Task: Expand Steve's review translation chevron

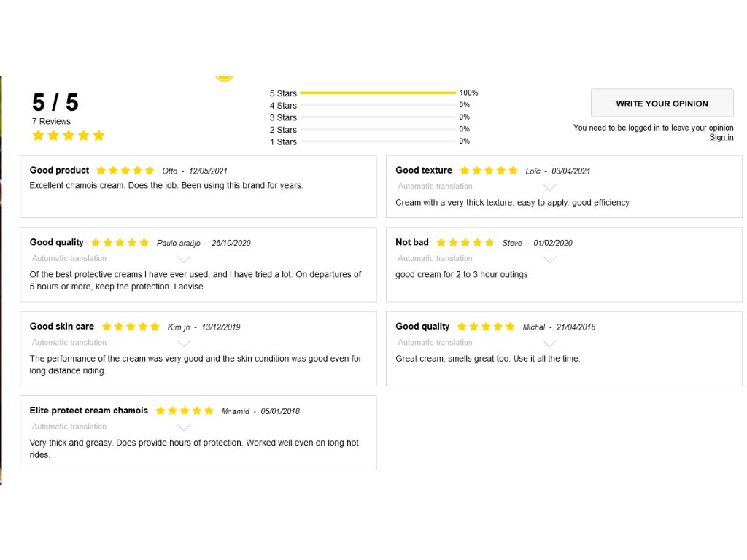Action: pyautogui.click(x=550, y=260)
